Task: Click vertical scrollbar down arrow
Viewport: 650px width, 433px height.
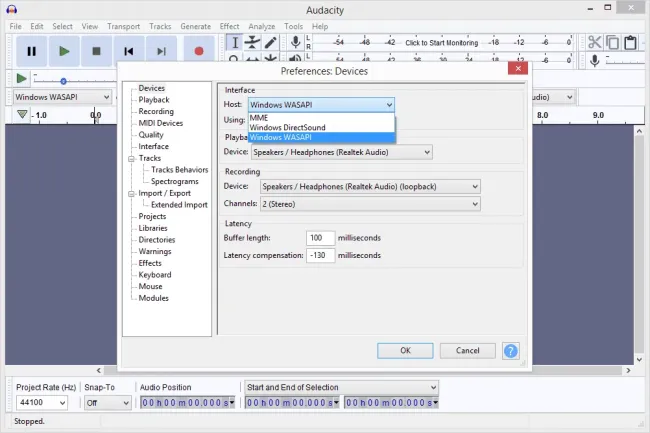Action: [639, 360]
